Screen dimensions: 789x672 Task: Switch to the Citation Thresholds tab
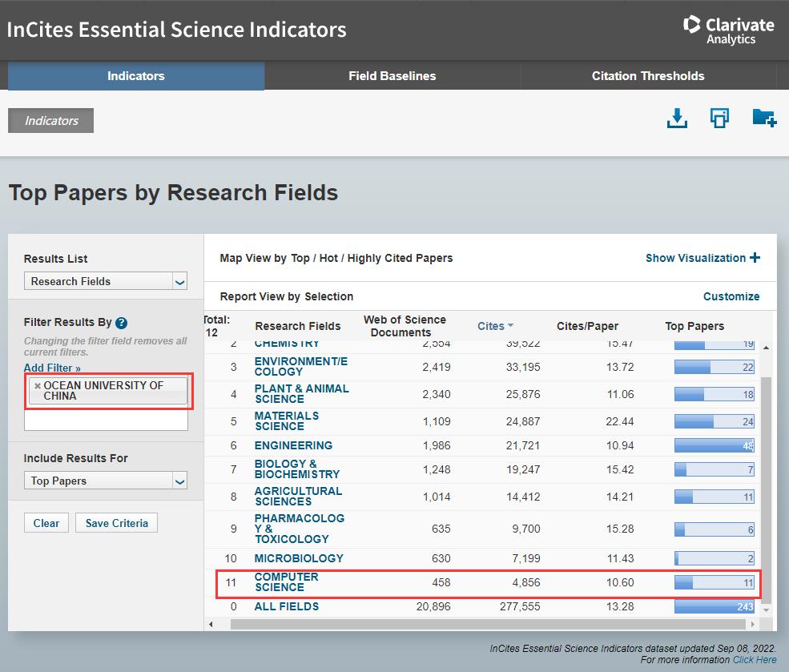tap(647, 76)
